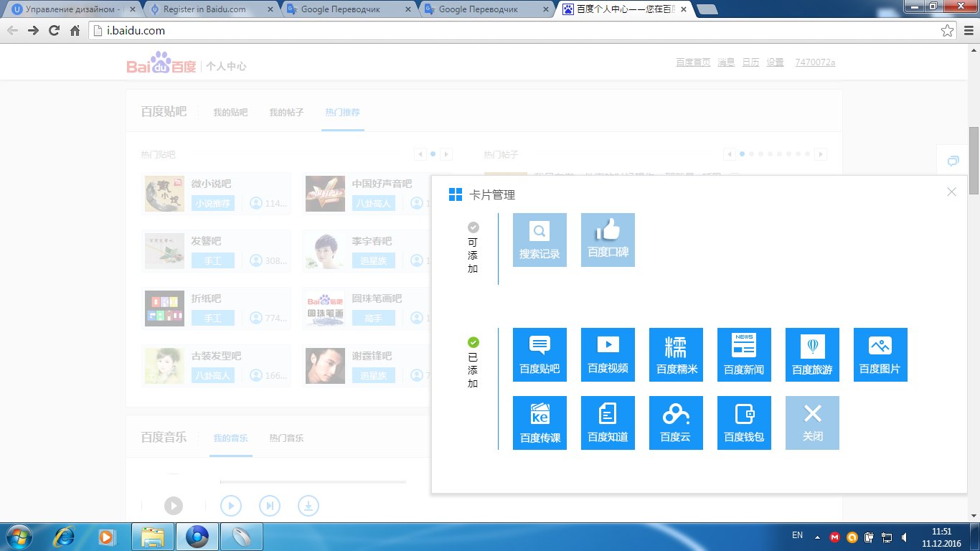
Task: Select the 百度旅游 card tile
Action: (x=812, y=354)
